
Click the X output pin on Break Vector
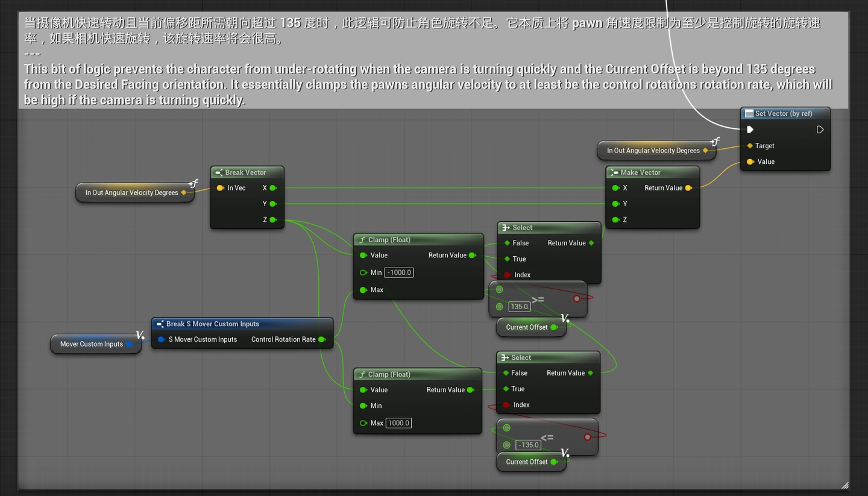(273, 188)
